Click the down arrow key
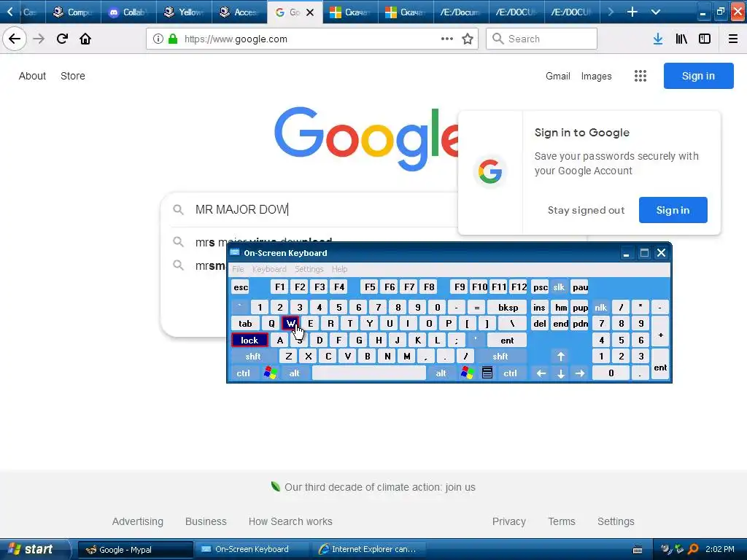747x560 pixels. [561, 373]
